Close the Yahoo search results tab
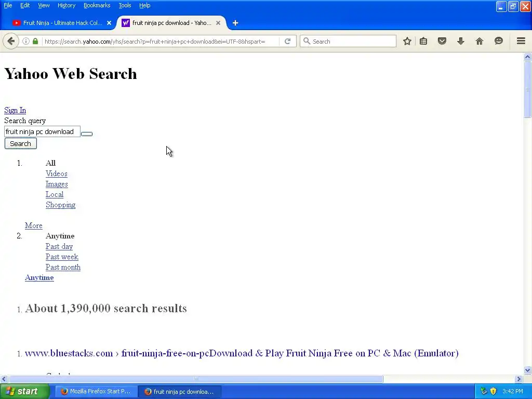 pyautogui.click(x=218, y=23)
